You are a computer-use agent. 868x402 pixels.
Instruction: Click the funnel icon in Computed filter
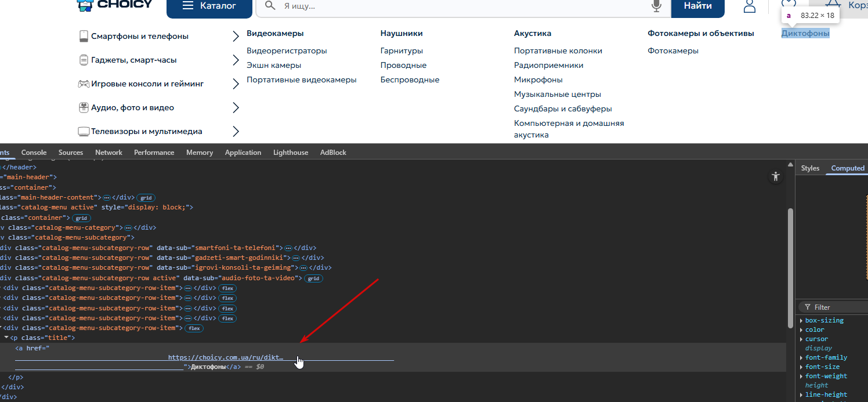click(x=807, y=307)
